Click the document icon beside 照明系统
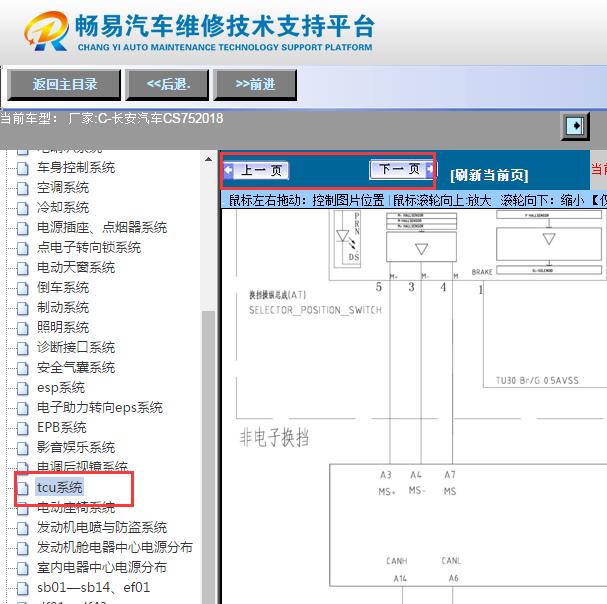Screen dimensions: 607x604 click(23, 328)
